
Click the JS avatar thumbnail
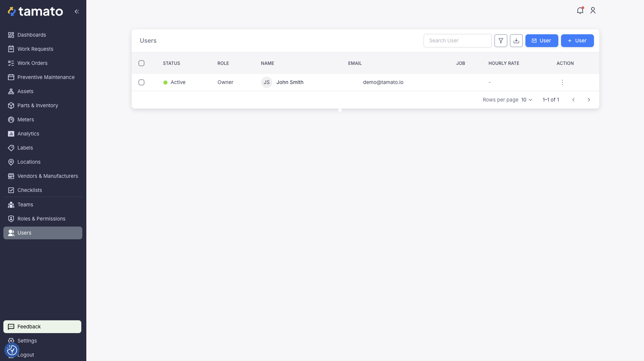coord(266,82)
